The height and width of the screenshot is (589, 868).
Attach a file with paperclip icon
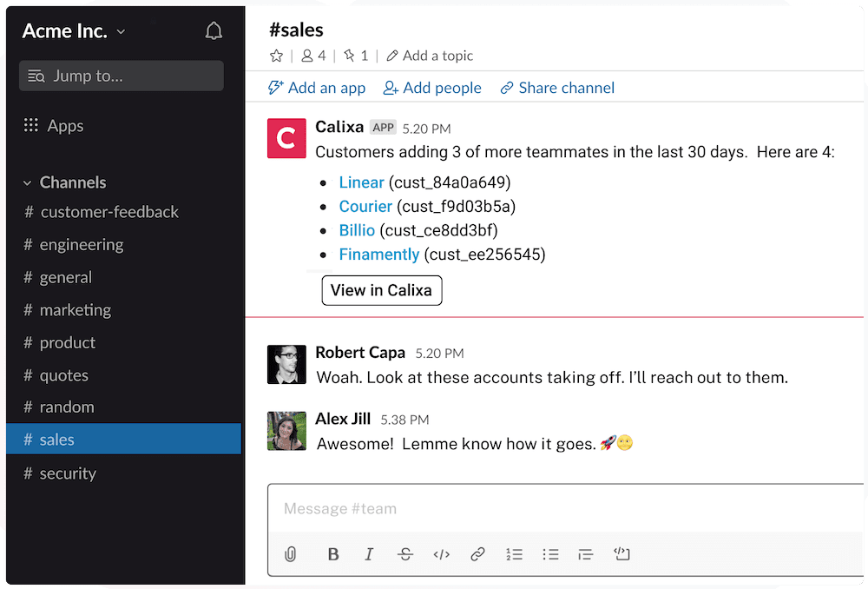291,554
